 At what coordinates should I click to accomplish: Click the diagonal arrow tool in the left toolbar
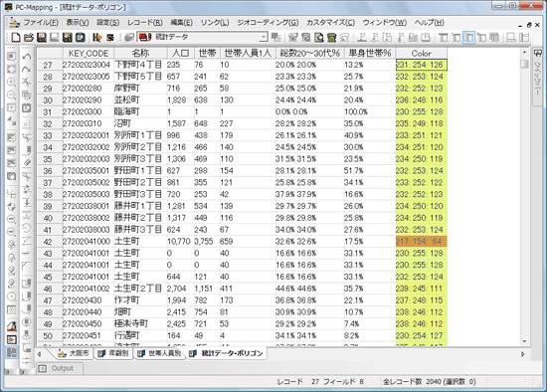pyautogui.click(x=12, y=121)
